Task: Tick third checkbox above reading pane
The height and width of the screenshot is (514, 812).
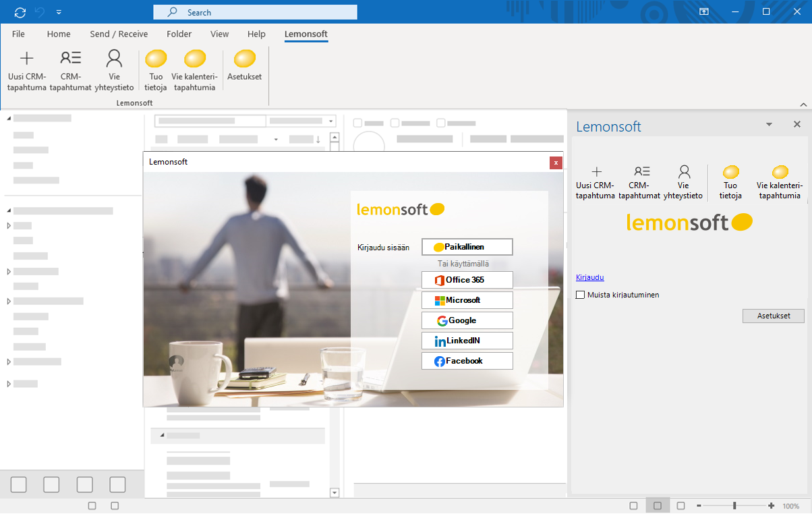Action: (440, 123)
